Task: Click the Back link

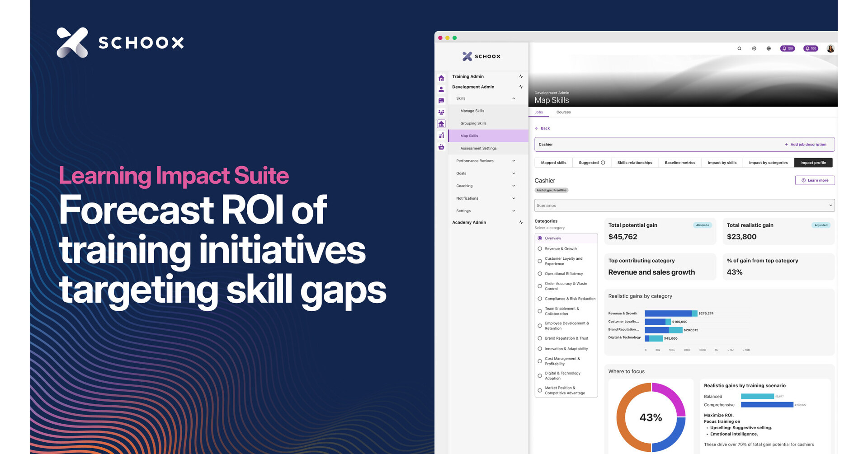Action: (x=542, y=128)
